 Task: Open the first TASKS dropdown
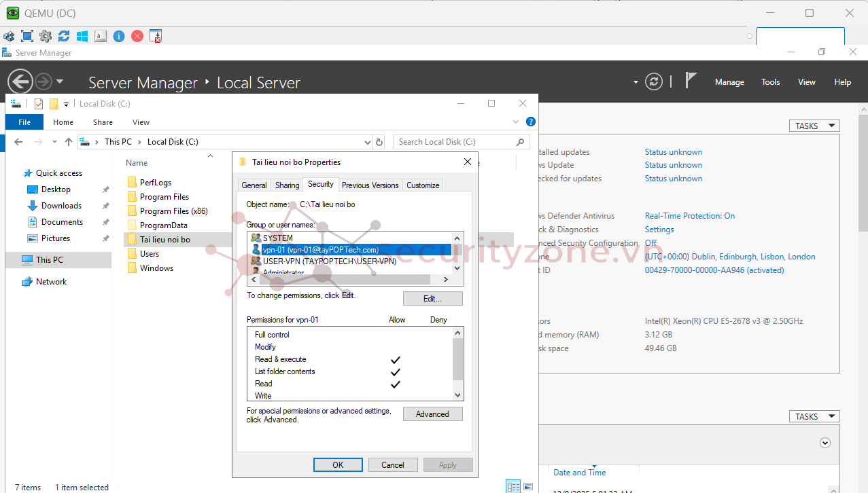click(x=814, y=126)
